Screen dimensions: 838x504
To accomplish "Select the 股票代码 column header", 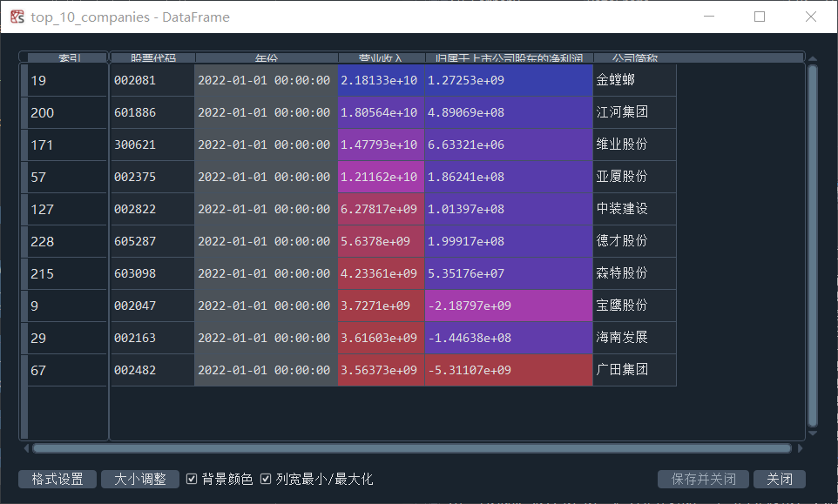I will pyautogui.click(x=152, y=57).
